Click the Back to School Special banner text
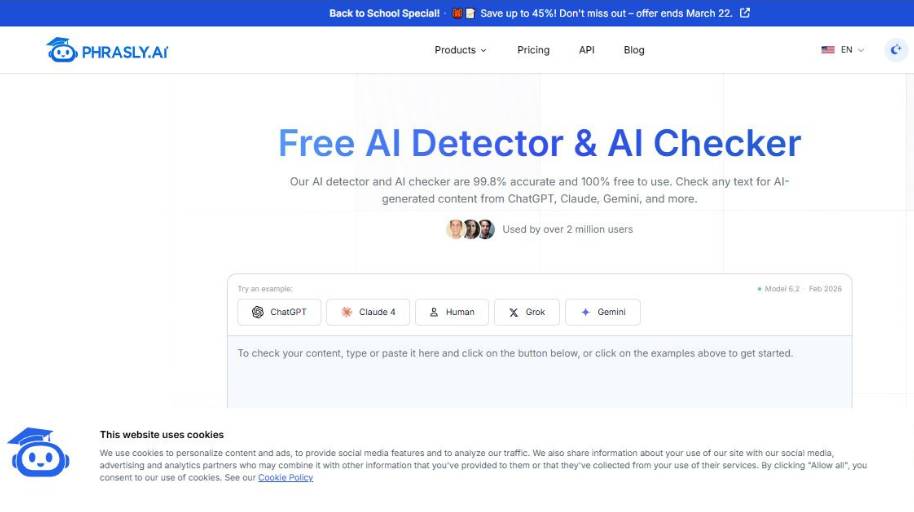Viewport: 914px width, 512px height. tap(384, 13)
